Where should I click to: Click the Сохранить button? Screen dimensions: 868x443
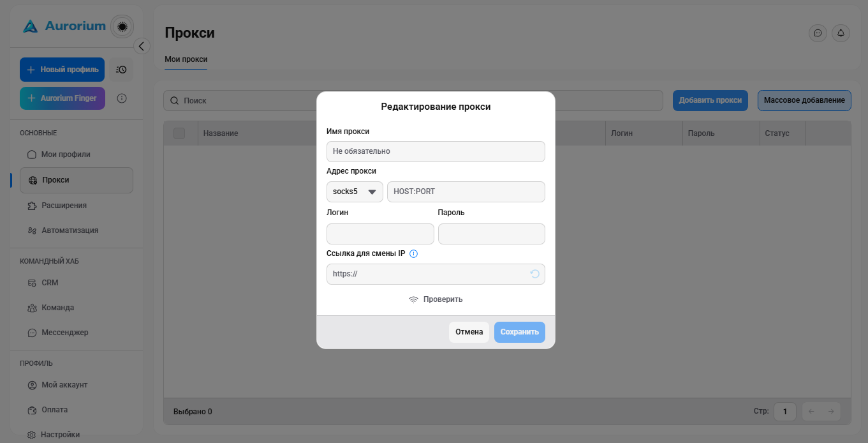click(x=520, y=332)
